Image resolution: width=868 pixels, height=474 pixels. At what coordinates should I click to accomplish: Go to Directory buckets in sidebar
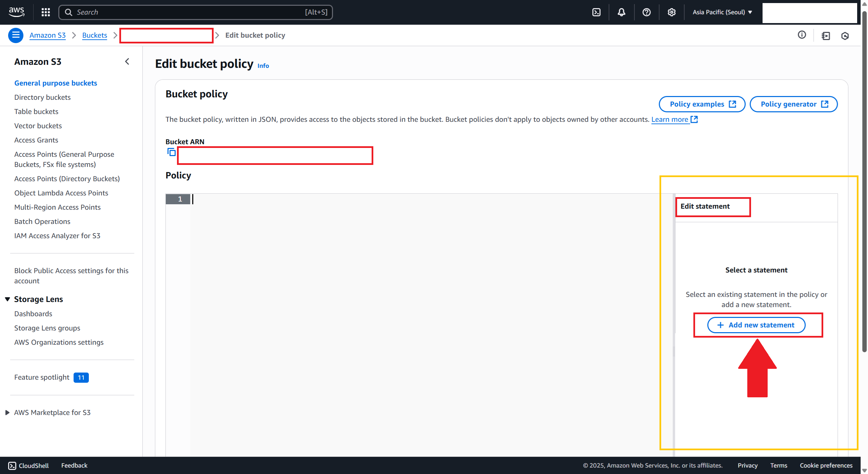click(42, 97)
